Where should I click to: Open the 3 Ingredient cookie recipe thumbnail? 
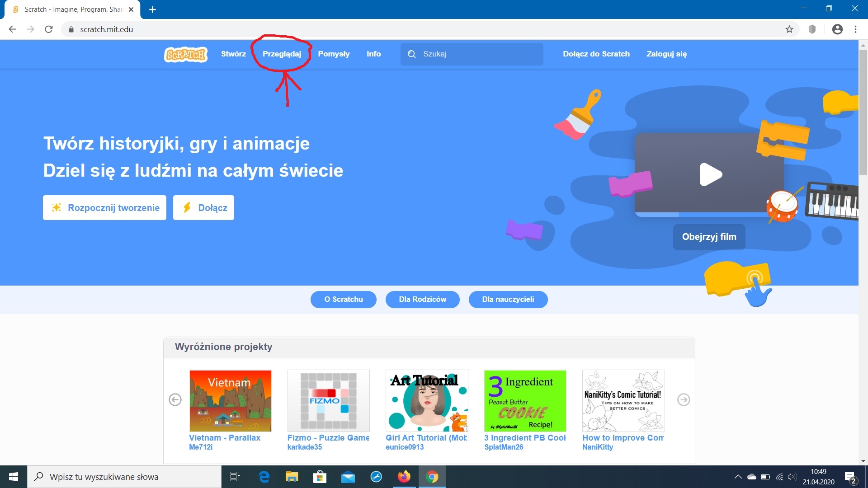click(525, 401)
